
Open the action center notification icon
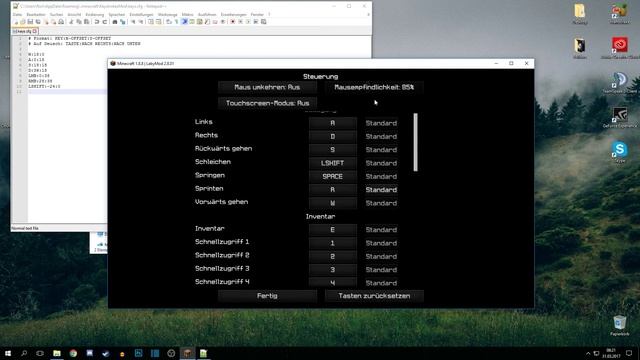pos(629,353)
